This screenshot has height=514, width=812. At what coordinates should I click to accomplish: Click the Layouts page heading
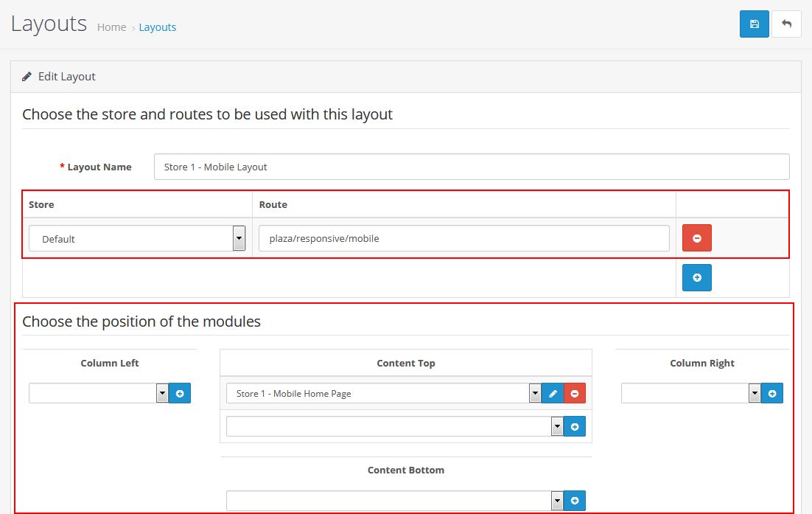point(49,24)
